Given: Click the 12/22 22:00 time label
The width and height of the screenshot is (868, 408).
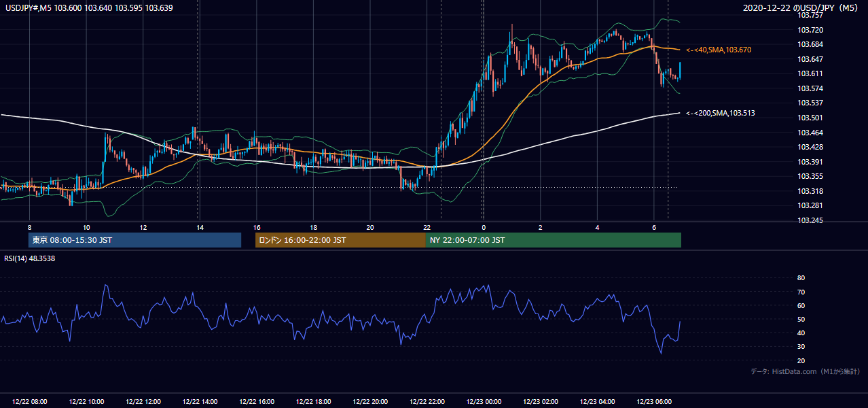Looking at the screenshot, I should click(x=427, y=402).
